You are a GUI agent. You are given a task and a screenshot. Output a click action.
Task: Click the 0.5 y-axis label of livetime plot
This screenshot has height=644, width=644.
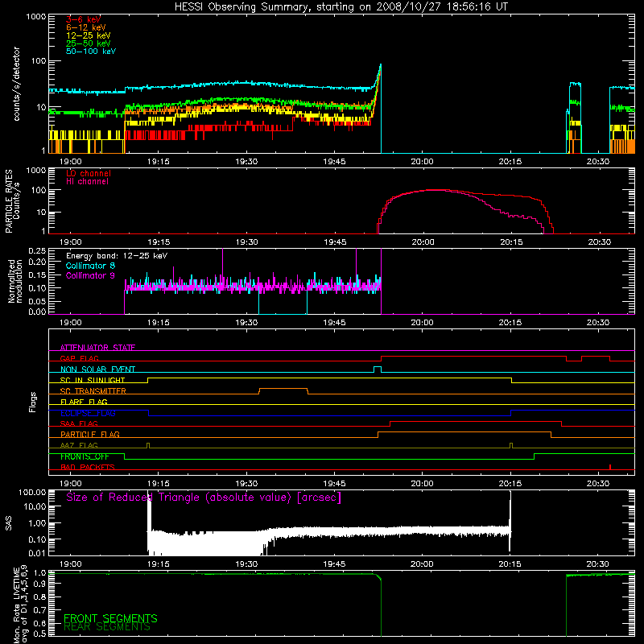(x=39, y=634)
